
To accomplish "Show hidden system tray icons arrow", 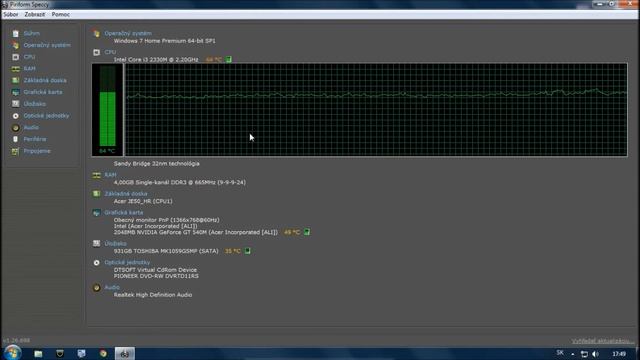I will pos(573,354).
